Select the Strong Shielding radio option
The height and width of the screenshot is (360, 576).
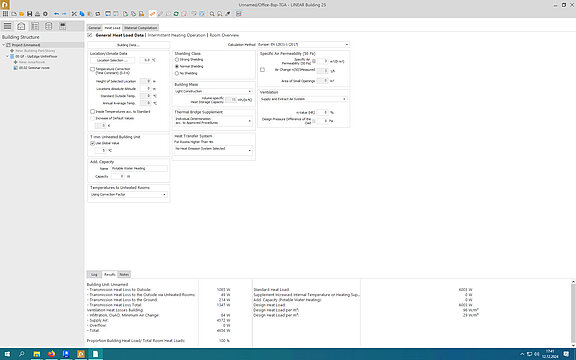(177, 60)
